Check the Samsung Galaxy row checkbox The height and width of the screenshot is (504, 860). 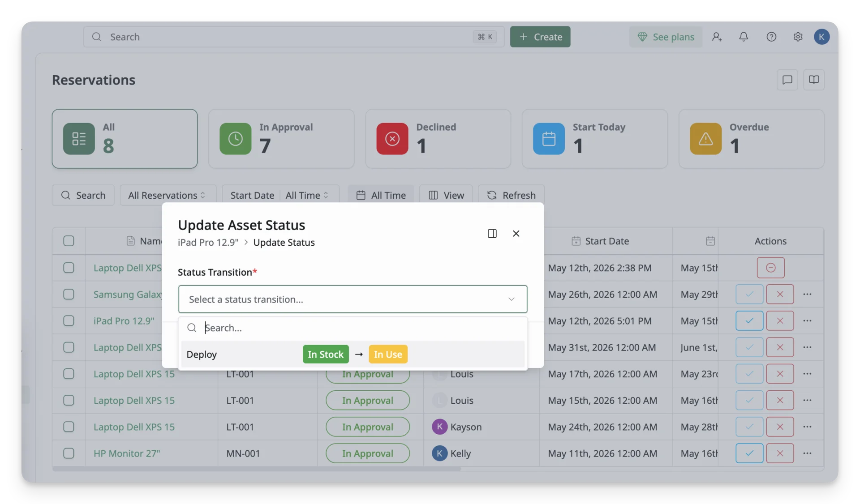tap(69, 294)
